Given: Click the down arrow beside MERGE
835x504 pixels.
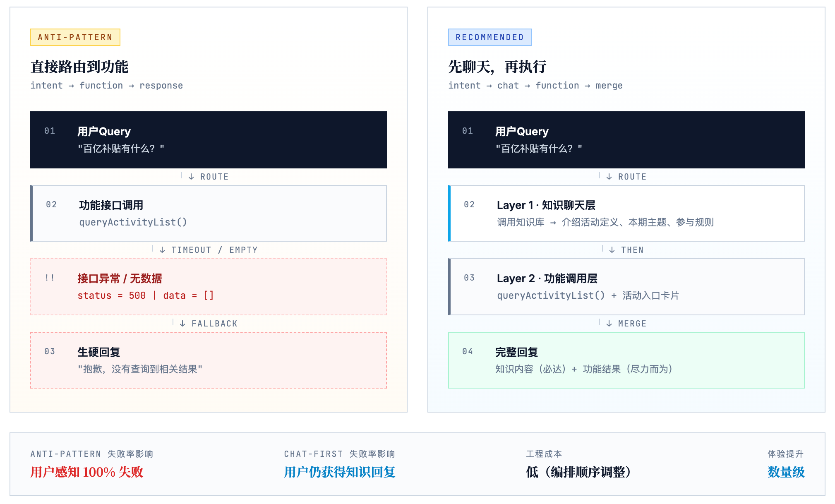Looking at the screenshot, I should tap(609, 324).
